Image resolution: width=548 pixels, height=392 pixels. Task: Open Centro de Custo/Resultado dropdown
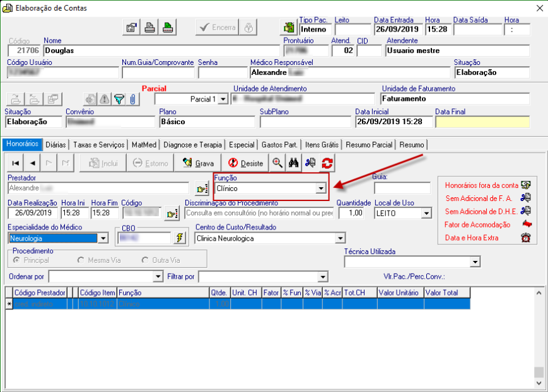pyautogui.click(x=340, y=238)
